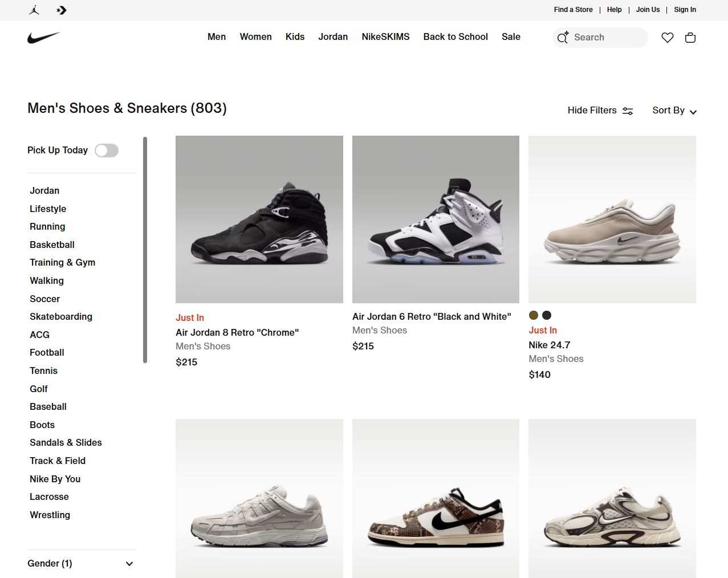This screenshot has width=728, height=578.
Task: Open the Men menu in navigation
Action: click(217, 36)
